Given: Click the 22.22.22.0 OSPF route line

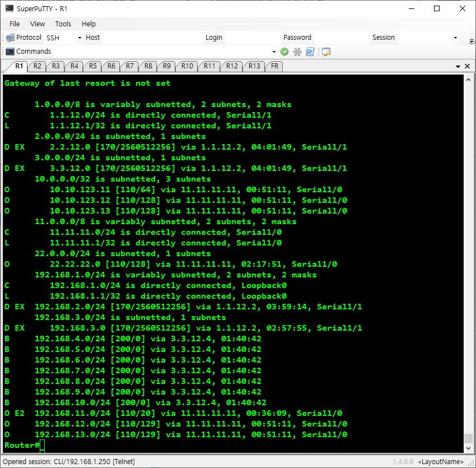Looking at the screenshot, I should [x=171, y=265].
